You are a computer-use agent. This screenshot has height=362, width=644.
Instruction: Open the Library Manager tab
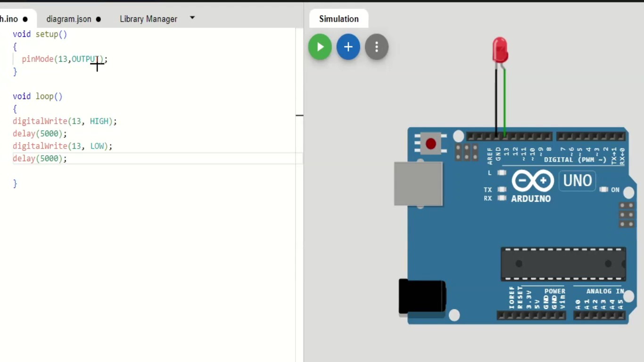point(149,19)
